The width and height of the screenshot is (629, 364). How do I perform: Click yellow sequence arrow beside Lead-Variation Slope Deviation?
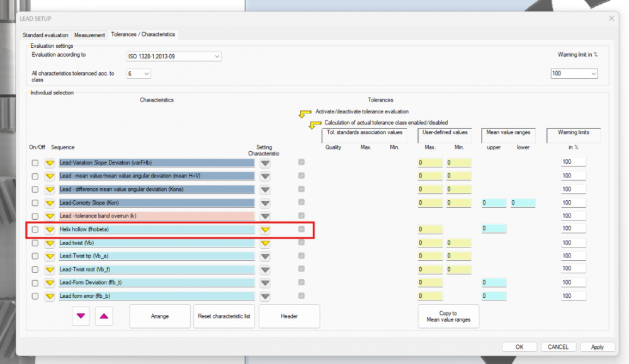pos(50,163)
